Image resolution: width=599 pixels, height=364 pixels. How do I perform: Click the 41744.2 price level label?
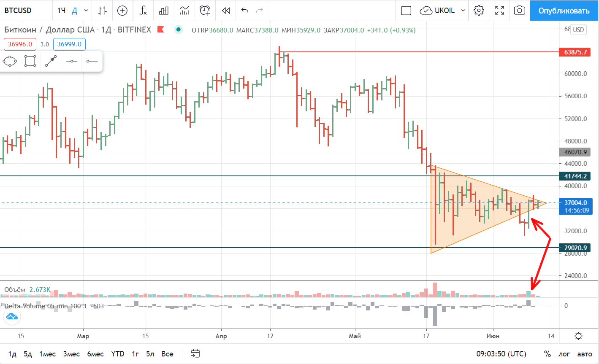[574, 176]
